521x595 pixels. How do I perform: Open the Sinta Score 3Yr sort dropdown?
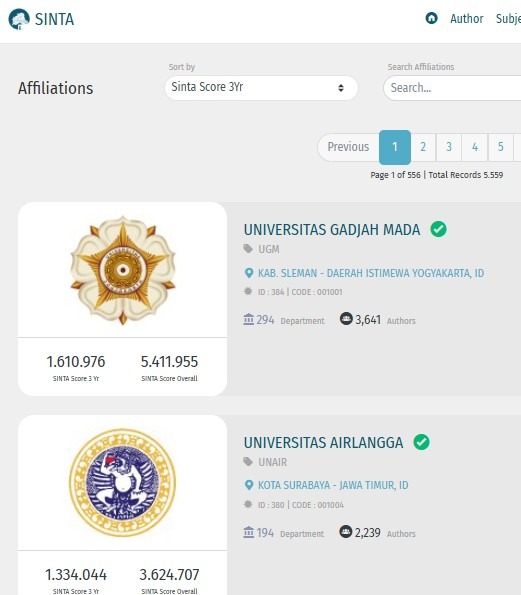pos(261,88)
